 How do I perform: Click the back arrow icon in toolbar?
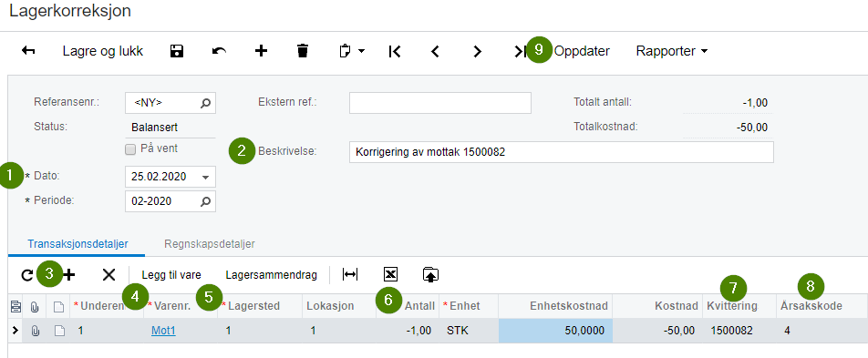coord(28,51)
